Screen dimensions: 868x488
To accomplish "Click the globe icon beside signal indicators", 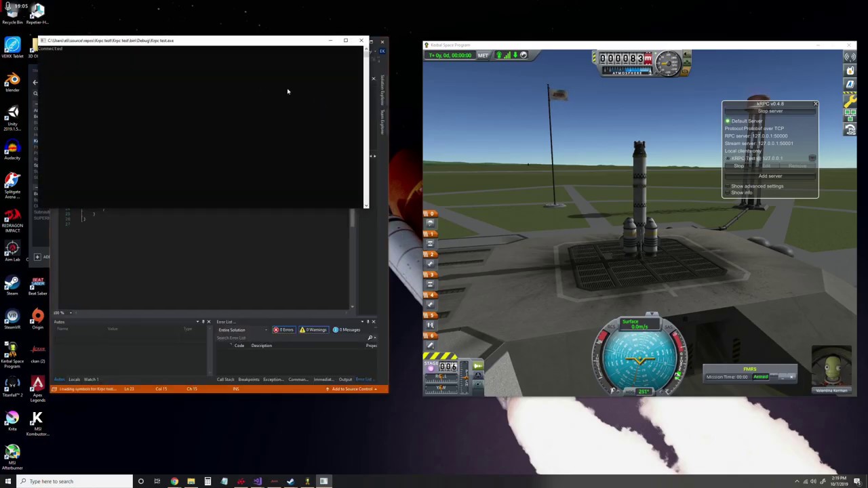I will [x=524, y=55].
